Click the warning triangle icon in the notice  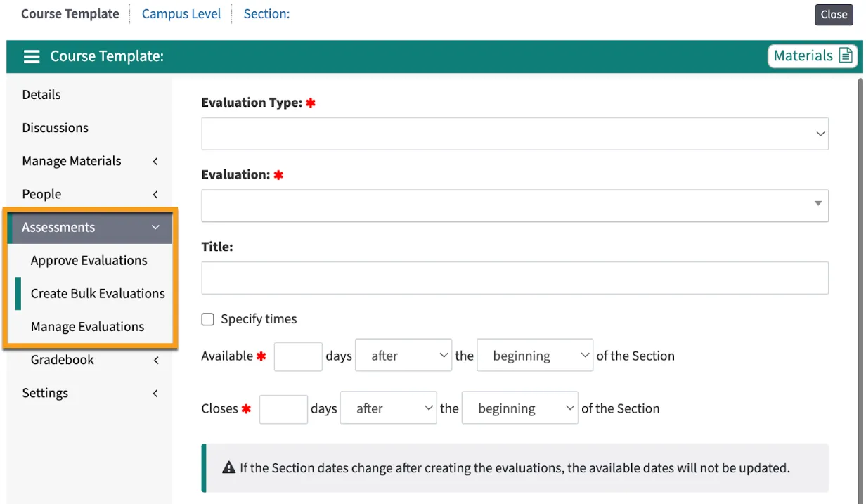[x=228, y=467]
